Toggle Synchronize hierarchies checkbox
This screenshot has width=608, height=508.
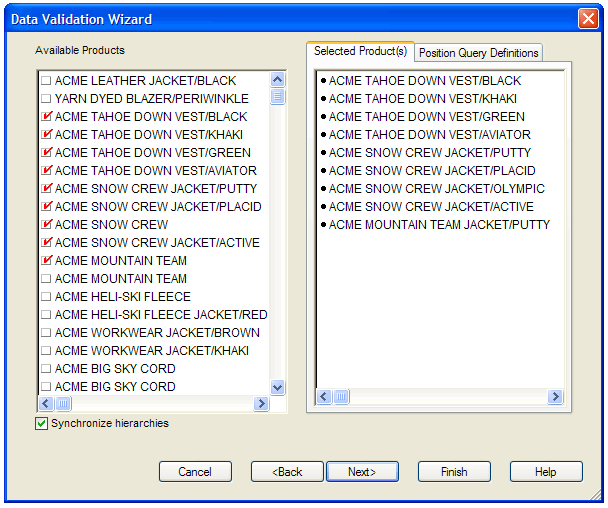tap(41, 423)
